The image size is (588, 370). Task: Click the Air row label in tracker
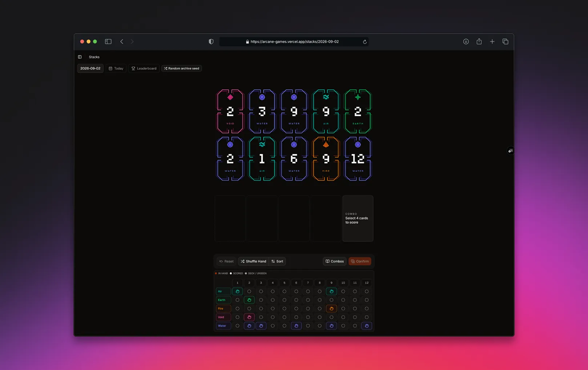click(223, 291)
